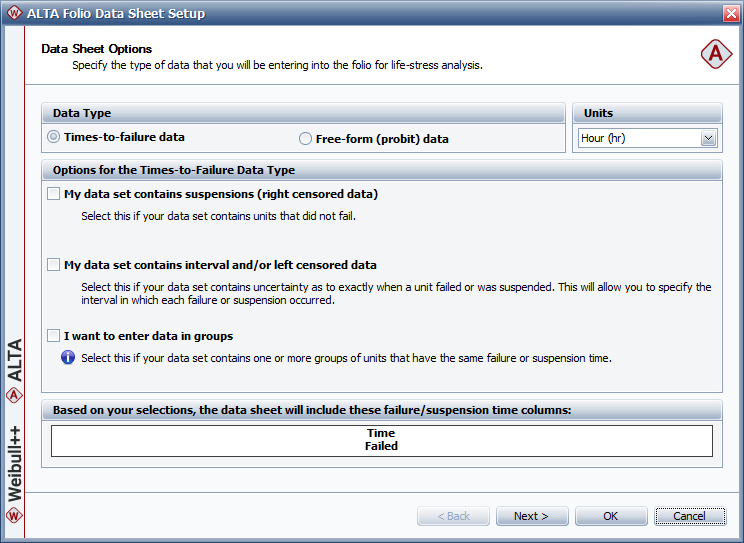This screenshot has width=744, height=543.
Task: Click the greyed-out < Back button
Action: pos(453,516)
